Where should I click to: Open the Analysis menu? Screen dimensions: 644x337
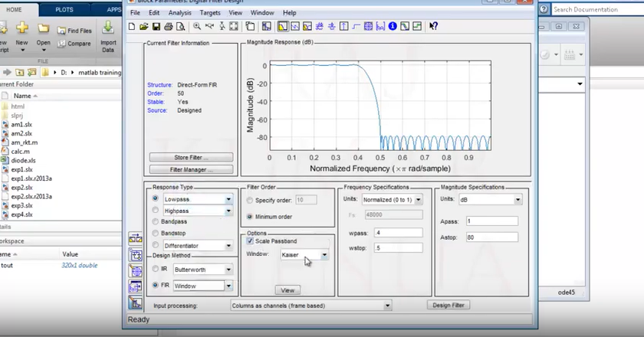180,13
